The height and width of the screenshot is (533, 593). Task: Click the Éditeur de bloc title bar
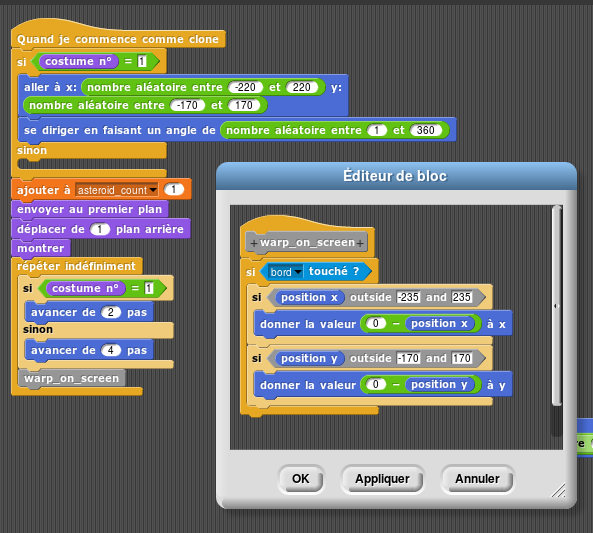click(x=396, y=176)
